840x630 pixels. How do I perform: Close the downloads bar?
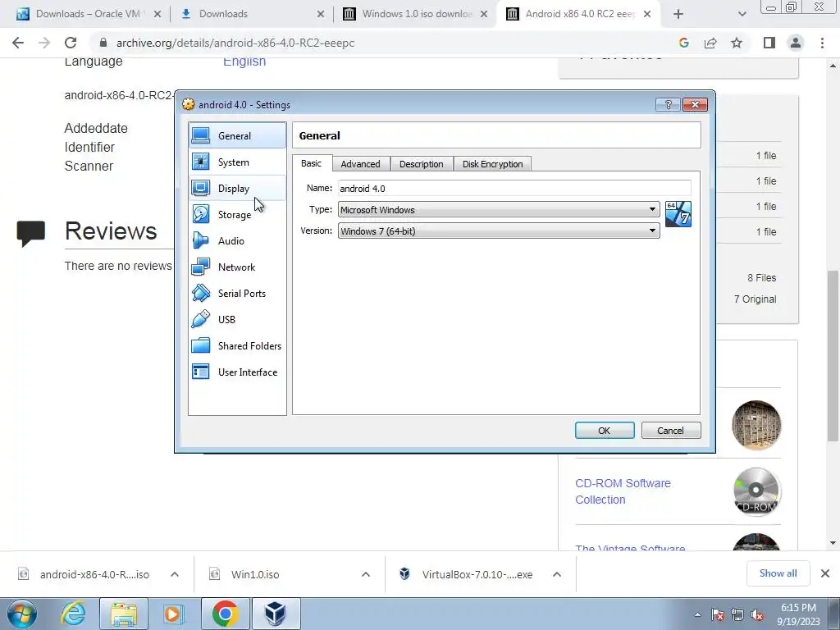coord(825,573)
